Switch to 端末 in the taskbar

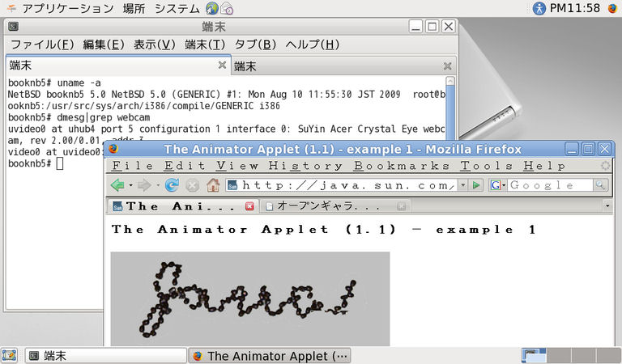pos(105,356)
